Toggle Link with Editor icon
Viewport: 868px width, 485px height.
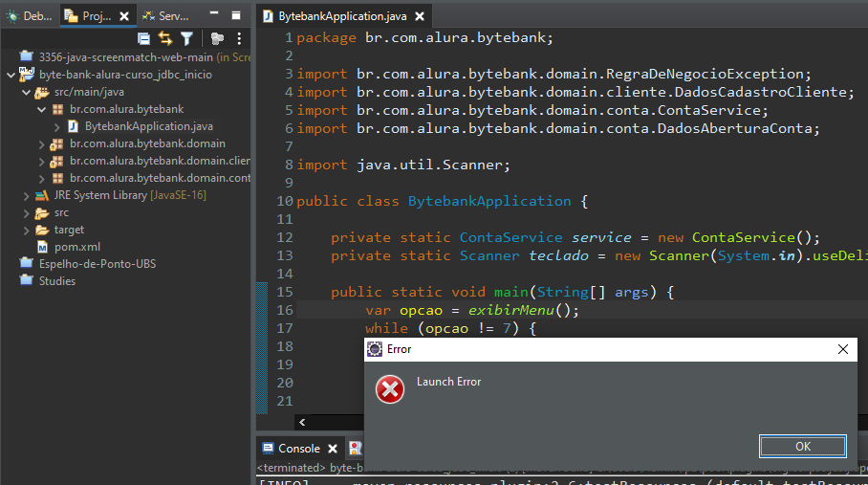click(165, 38)
